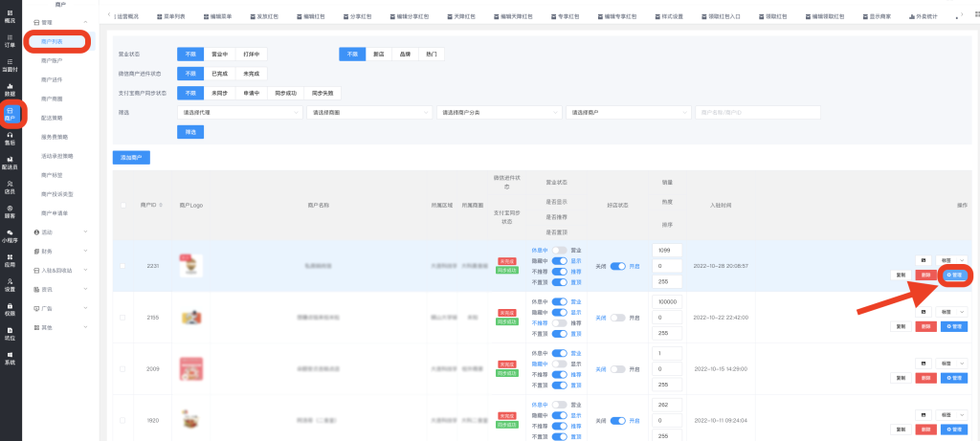Viewport: 980px width, 441px height.
Task: Toggle 好店状态 switch for merchant 2155
Action: point(617,317)
